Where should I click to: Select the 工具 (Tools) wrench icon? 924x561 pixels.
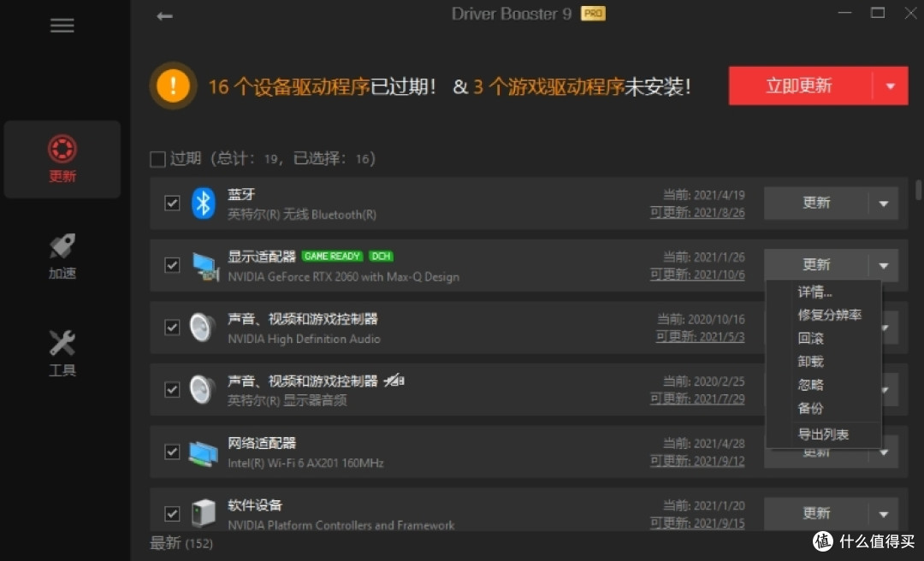[x=62, y=342]
